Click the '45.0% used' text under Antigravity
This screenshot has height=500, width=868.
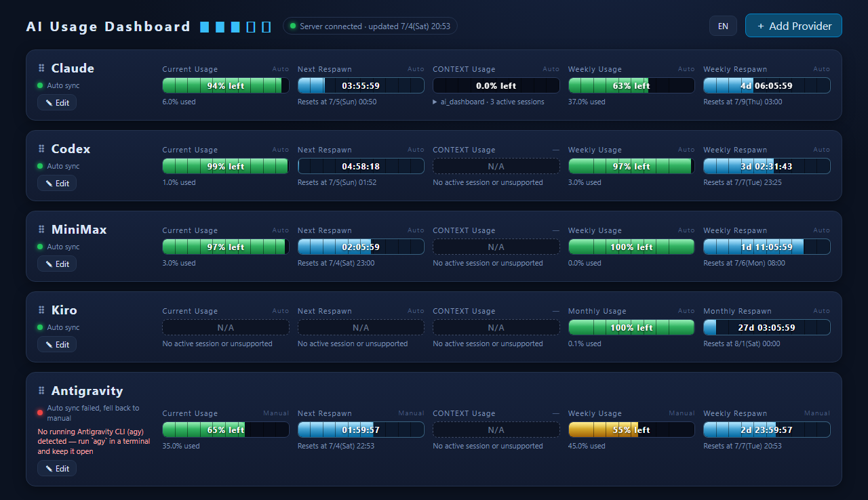pos(587,446)
